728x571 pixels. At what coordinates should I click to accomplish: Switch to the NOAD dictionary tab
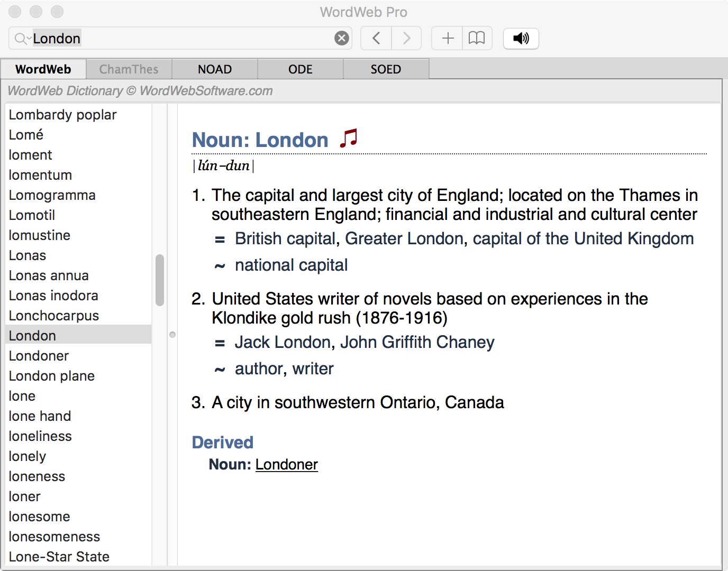click(x=214, y=69)
